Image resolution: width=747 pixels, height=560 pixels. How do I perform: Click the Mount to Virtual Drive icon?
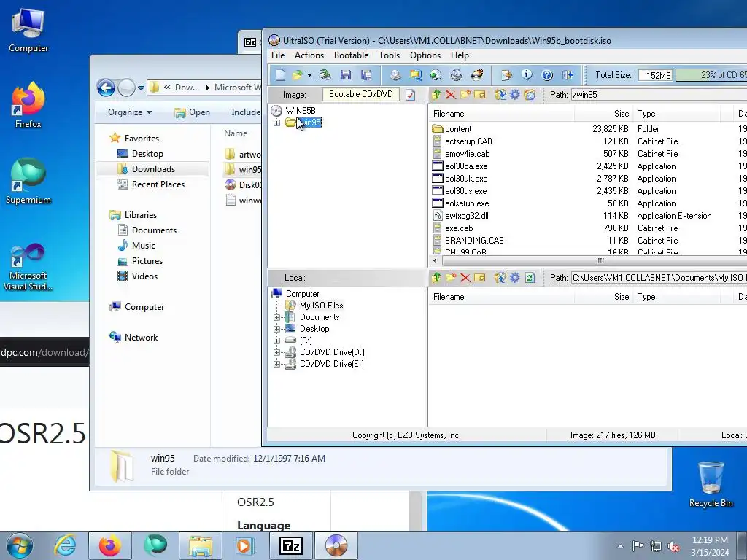457,75
